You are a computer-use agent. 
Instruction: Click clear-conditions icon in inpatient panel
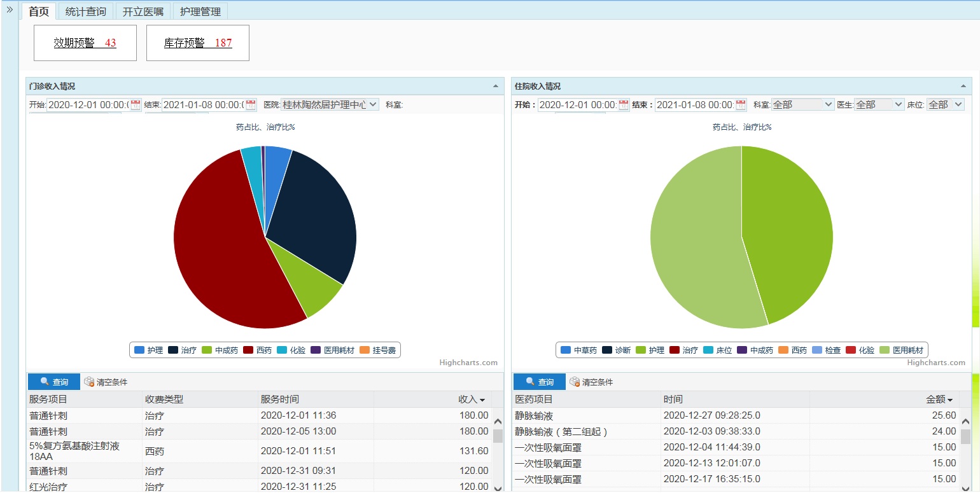click(575, 382)
